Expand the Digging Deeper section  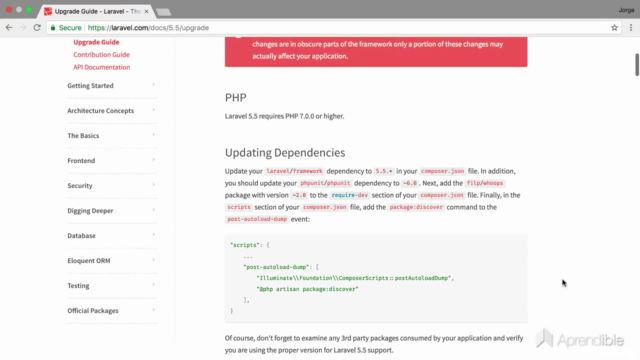click(x=111, y=210)
